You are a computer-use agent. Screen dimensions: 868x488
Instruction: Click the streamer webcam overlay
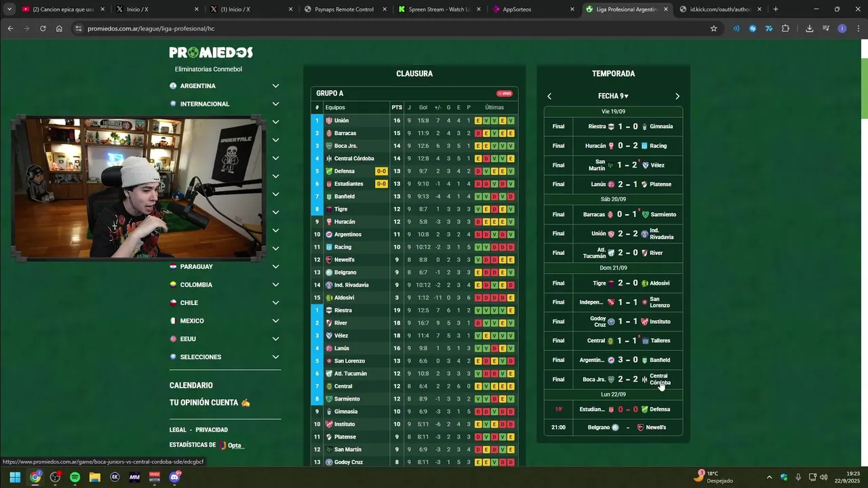click(138, 188)
